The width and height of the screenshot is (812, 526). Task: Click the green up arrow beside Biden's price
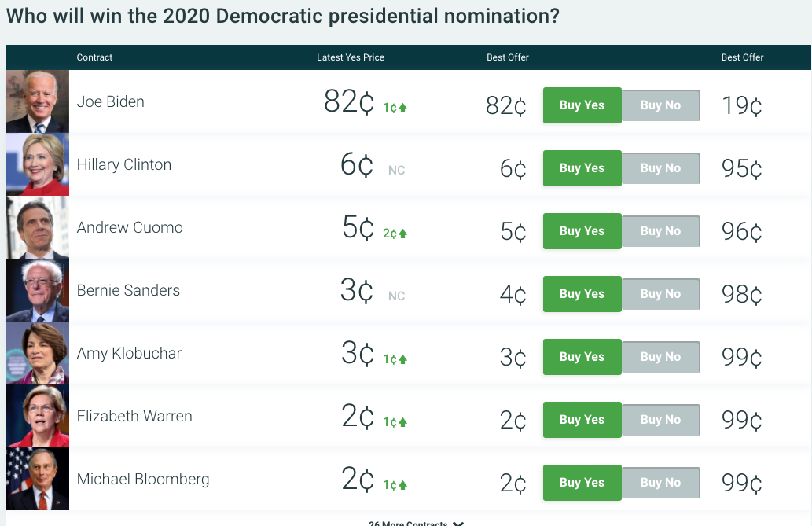click(x=403, y=108)
